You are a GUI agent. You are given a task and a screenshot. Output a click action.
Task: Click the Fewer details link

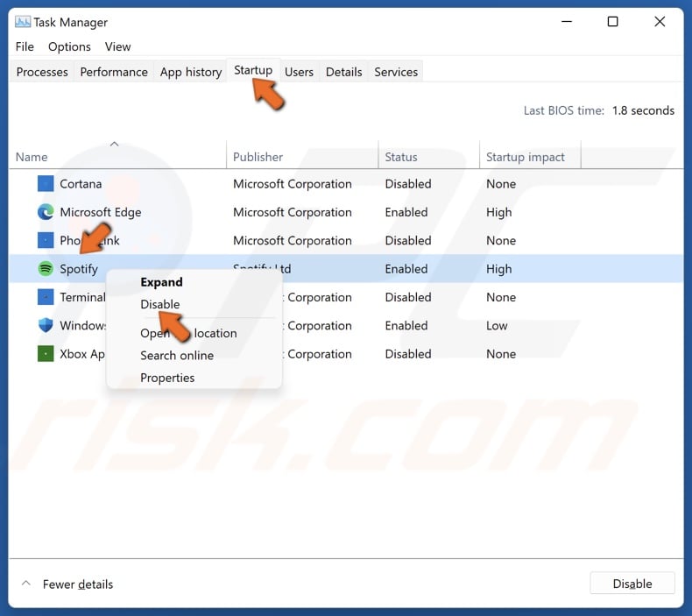(x=78, y=584)
